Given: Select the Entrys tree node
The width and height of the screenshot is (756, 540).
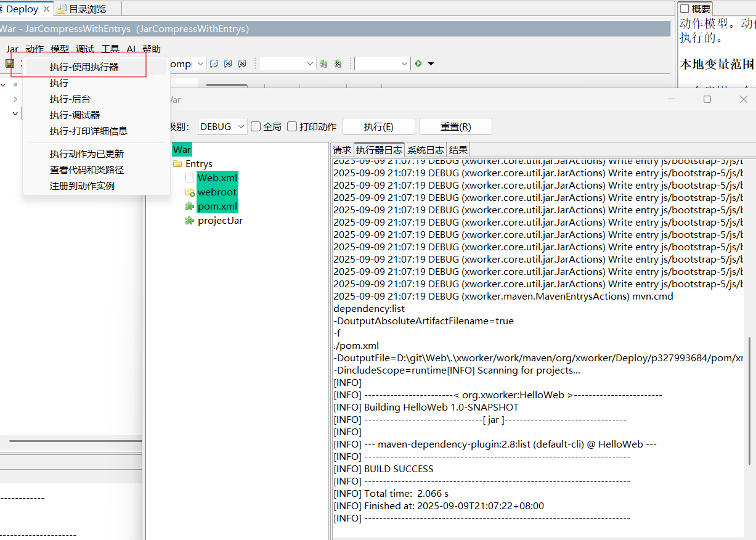Looking at the screenshot, I should tap(199, 164).
